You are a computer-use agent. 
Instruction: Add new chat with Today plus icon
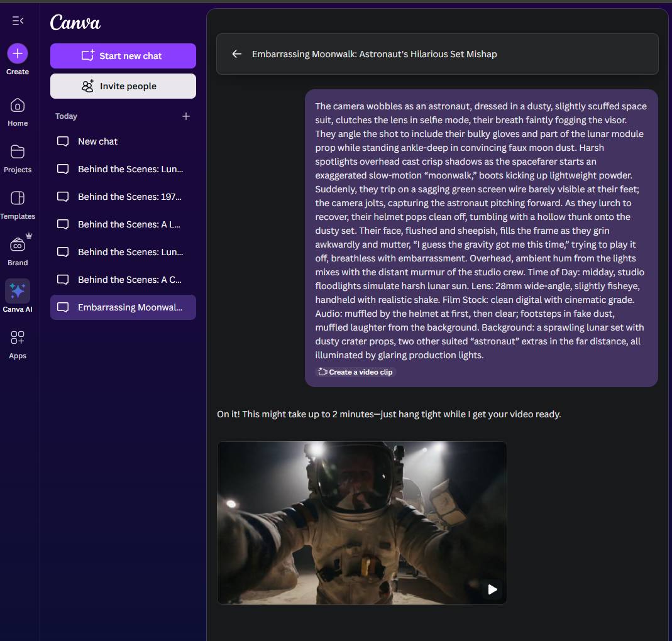tap(186, 116)
